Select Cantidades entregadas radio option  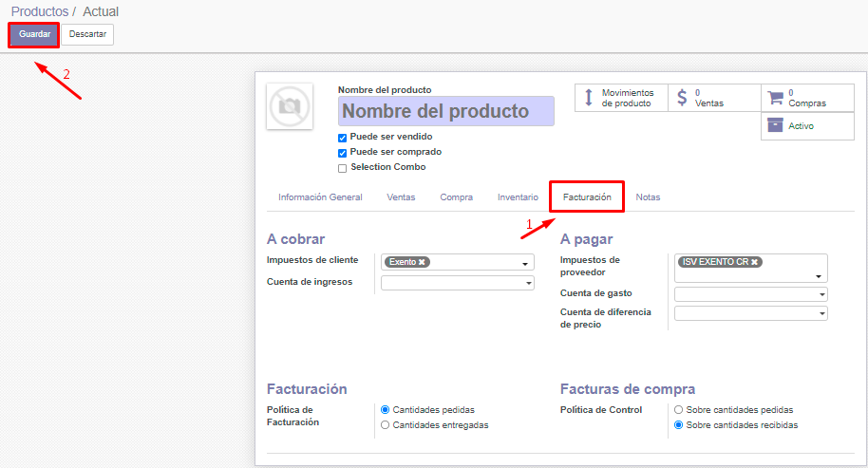point(385,425)
